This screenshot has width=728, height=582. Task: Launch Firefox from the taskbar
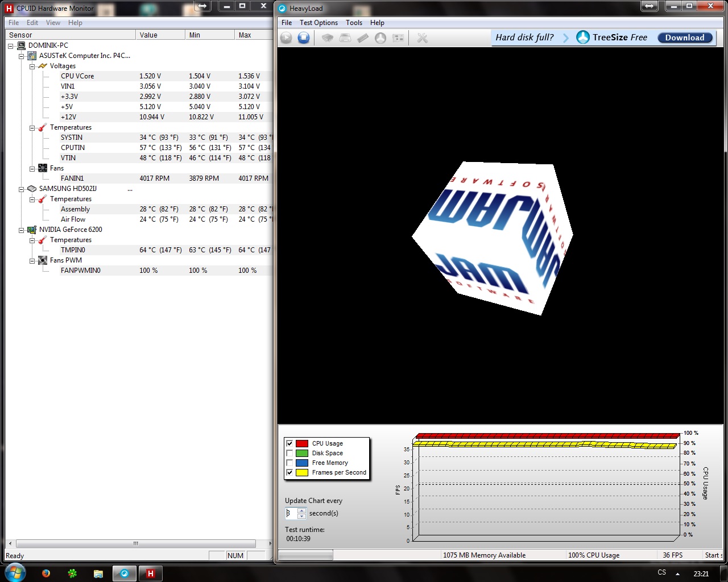coord(46,573)
